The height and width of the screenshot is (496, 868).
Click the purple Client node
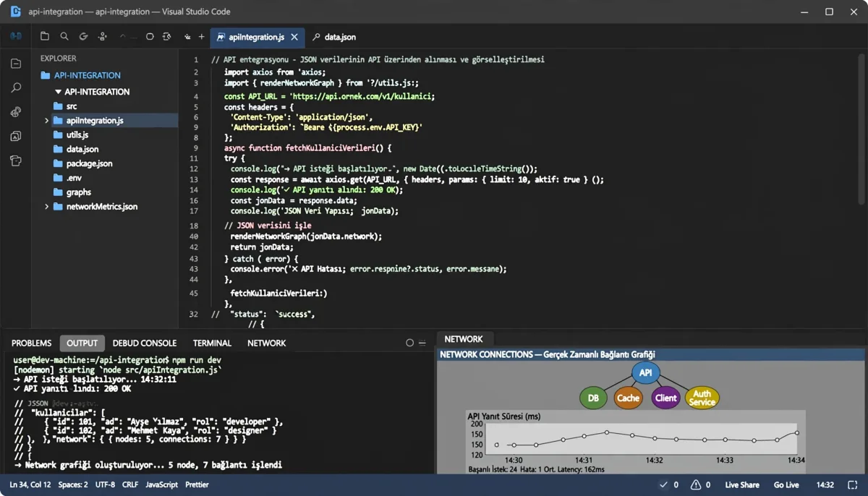click(665, 398)
